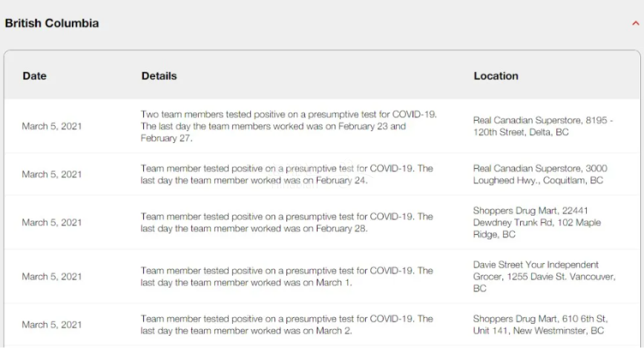Collapse the British Columbia section chevron
Image resolution: width=644 pixels, height=349 pixels.
click(x=635, y=24)
